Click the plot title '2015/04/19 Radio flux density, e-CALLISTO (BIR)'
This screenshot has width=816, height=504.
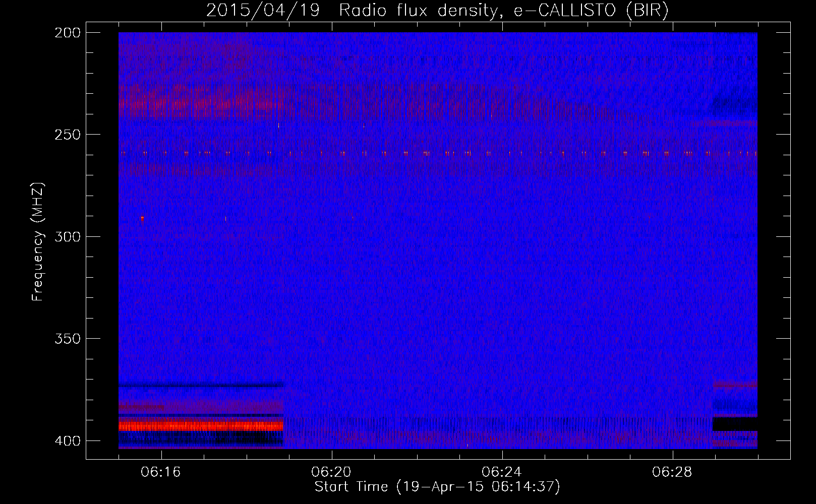[437, 10]
